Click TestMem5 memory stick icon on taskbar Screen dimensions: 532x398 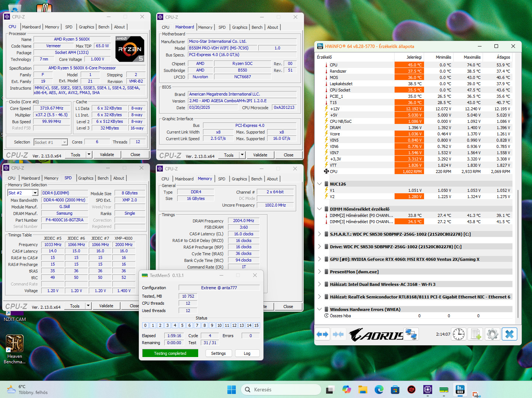pos(444,390)
